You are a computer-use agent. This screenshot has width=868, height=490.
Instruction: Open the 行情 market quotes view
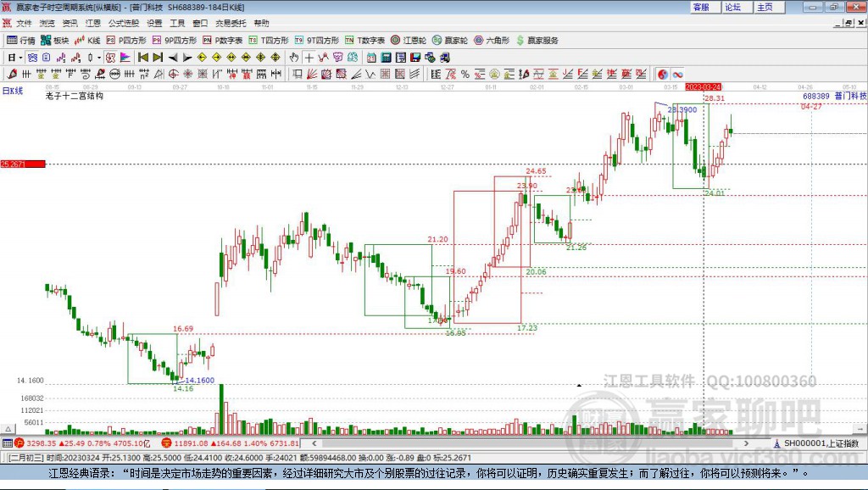(21, 41)
